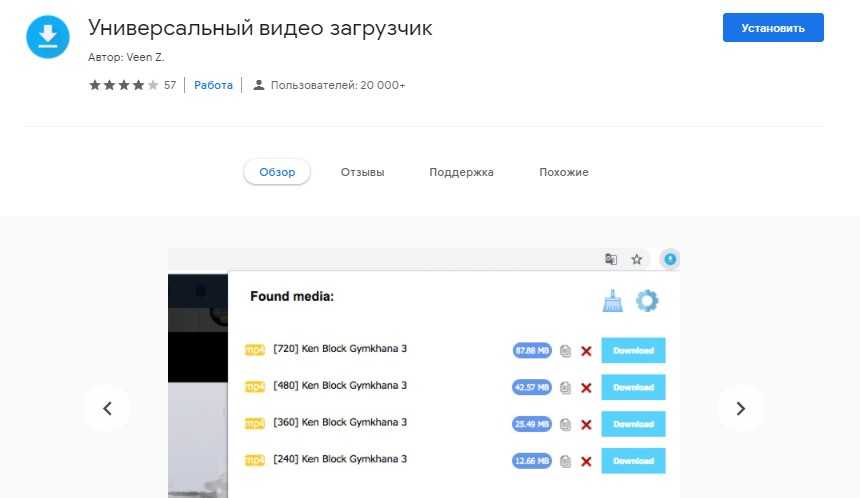860x498 pixels.
Task: Go to previous screenshot with left arrow
Action: 107,408
